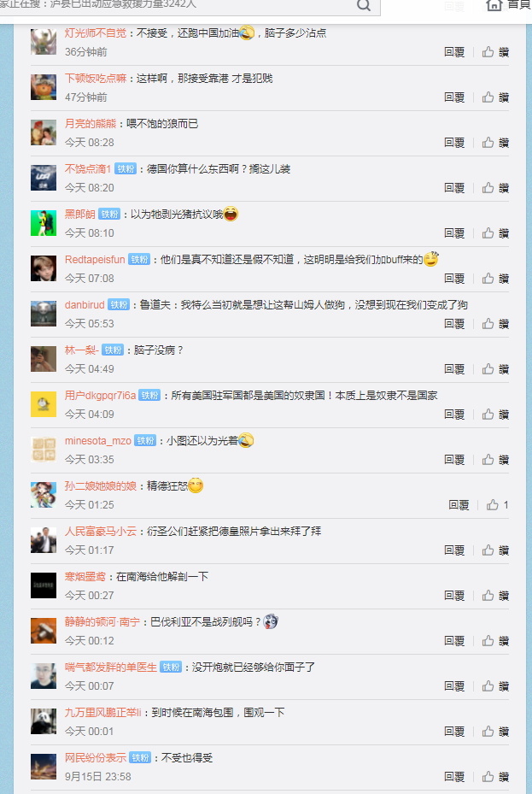Like the comment by 寒烟墨鸢

click(495, 596)
